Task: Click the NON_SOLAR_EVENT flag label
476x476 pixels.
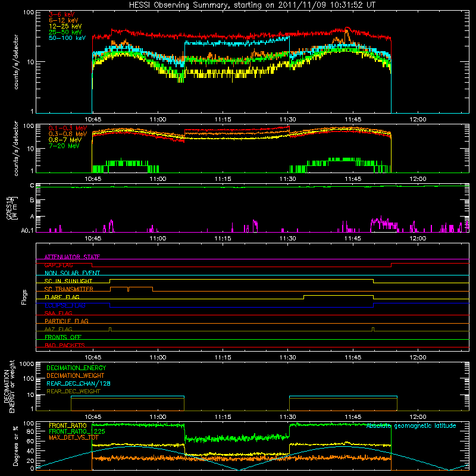Action: pos(72,273)
